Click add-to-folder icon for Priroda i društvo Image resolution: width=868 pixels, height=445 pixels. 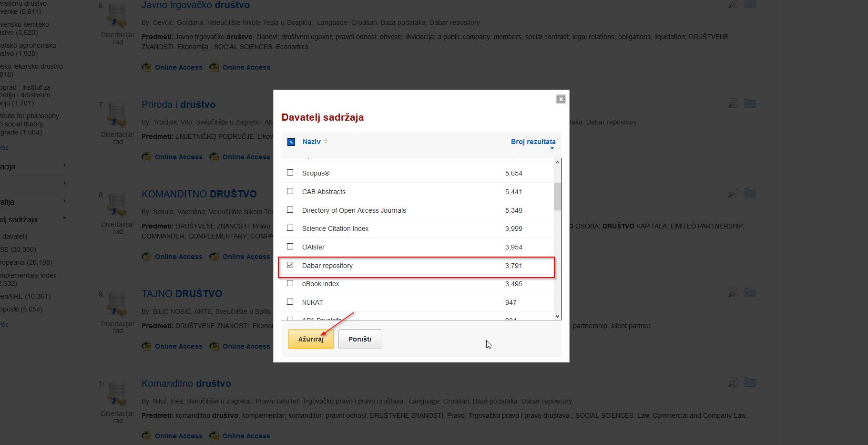[x=750, y=103]
